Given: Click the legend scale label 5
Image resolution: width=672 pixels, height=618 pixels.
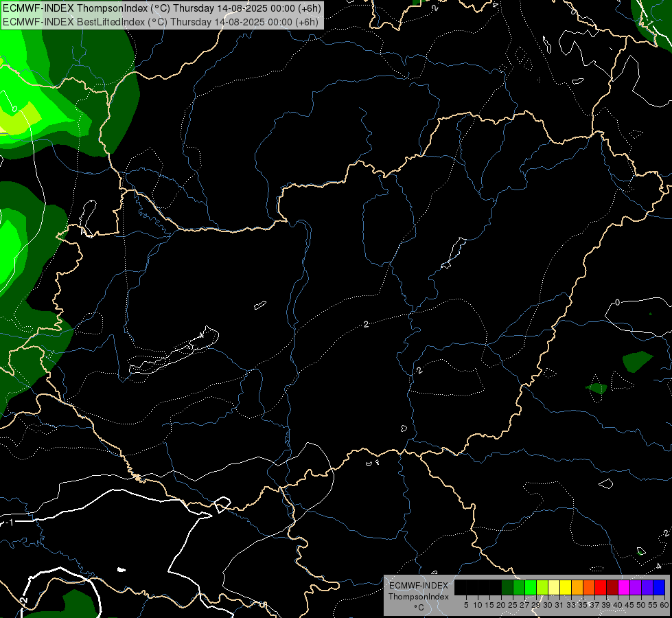Looking at the screenshot, I should (x=466, y=605).
